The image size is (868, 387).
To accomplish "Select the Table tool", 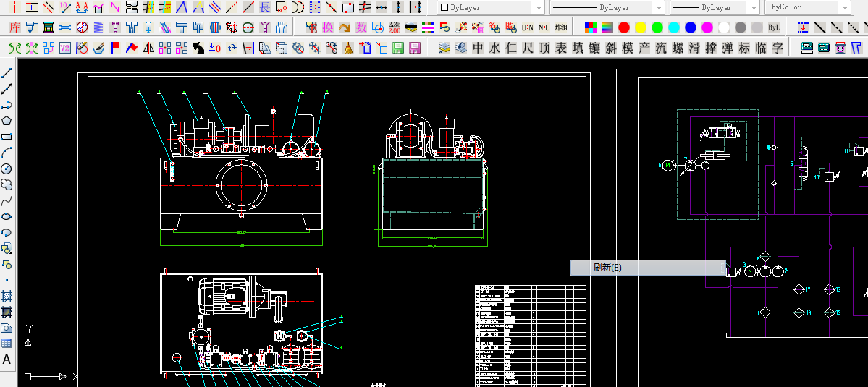I will pyautogui.click(x=7, y=344).
